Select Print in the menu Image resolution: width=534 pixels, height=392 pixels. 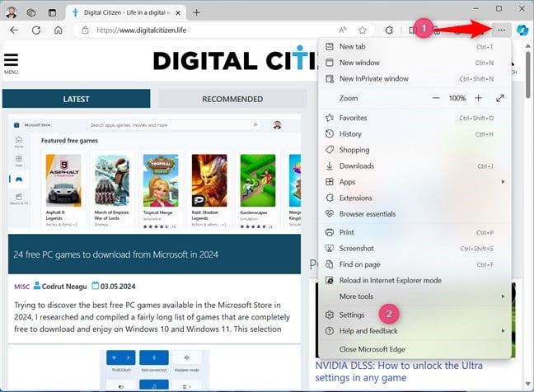(415, 232)
